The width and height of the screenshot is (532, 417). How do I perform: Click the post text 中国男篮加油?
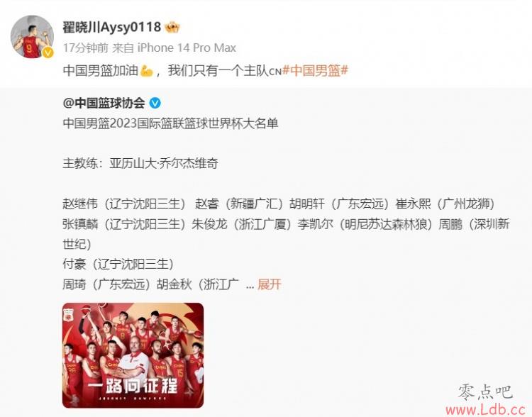(101, 71)
